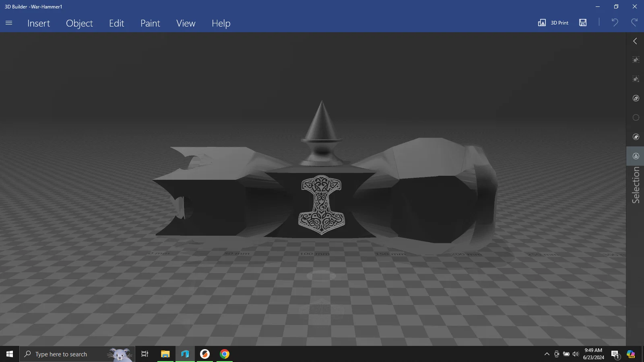The image size is (644, 362).
Task: Click the deselect icon with small x
Action: 636,79
